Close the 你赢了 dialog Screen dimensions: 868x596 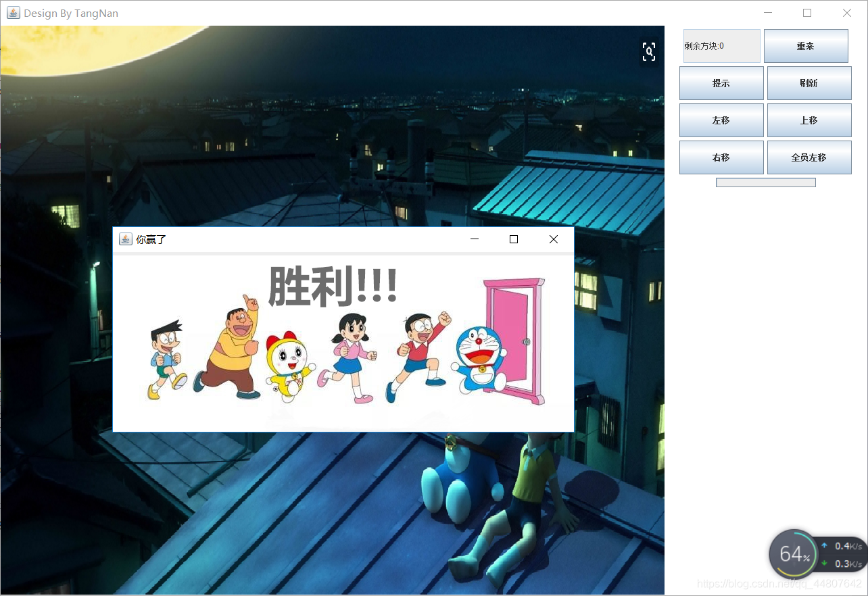(554, 239)
